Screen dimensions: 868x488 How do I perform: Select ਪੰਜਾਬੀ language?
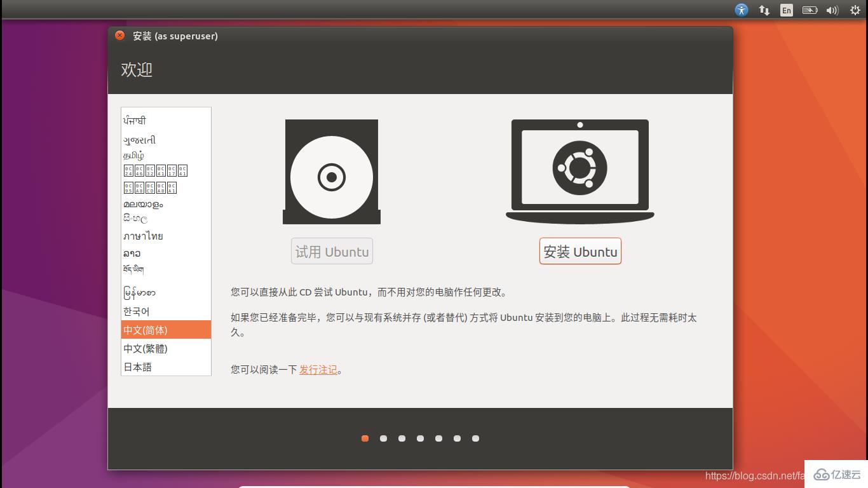pyautogui.click(x=166, y=121)
